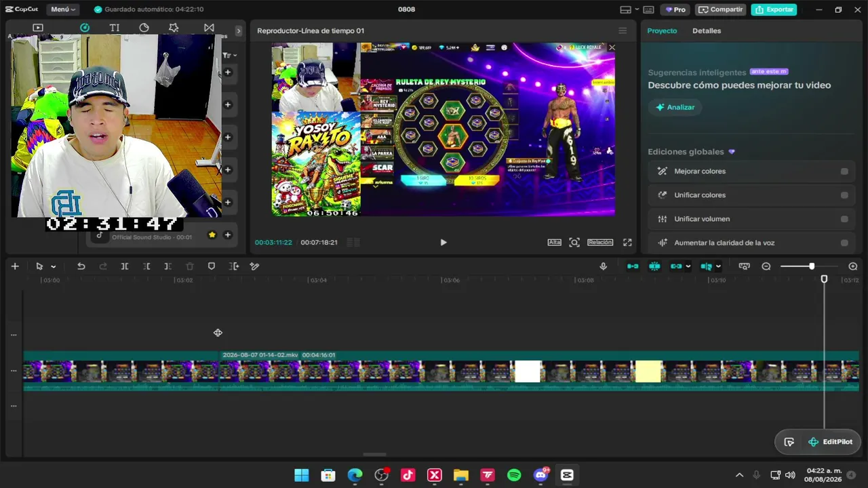Undo the last edit
This screenshot has width=868, height=488.
coord(81,266)
